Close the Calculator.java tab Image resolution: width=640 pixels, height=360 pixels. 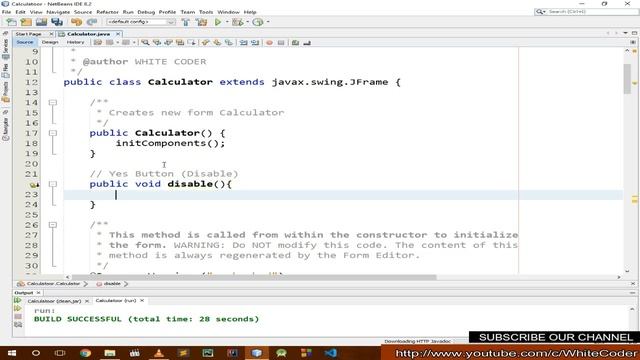[x=118, y=34]
